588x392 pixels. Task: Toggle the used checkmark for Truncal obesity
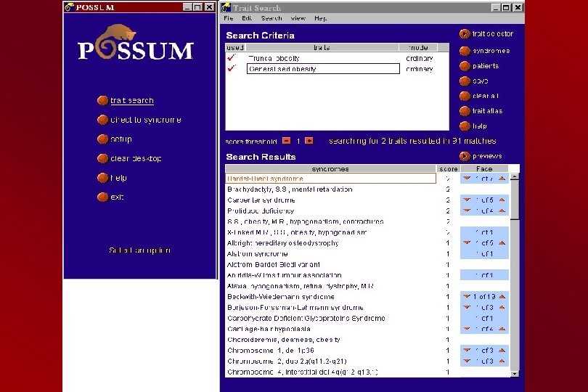coord(232,58)
